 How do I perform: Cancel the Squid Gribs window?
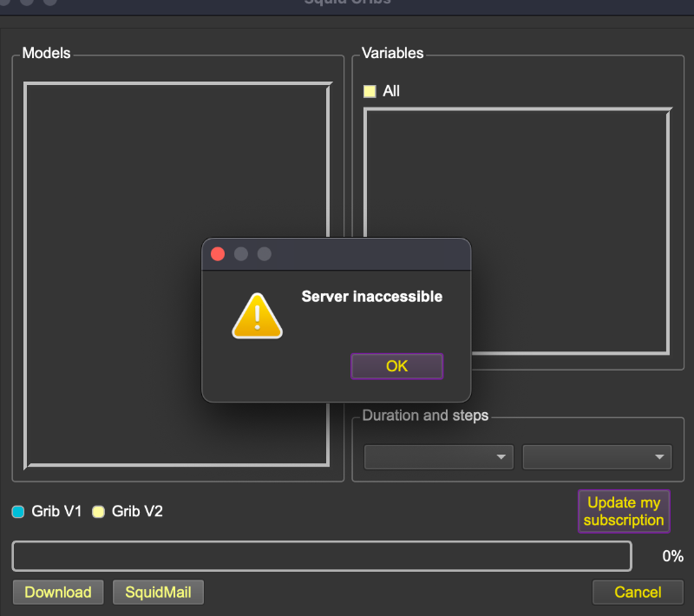pyautogui.click(x=638, y=592)
